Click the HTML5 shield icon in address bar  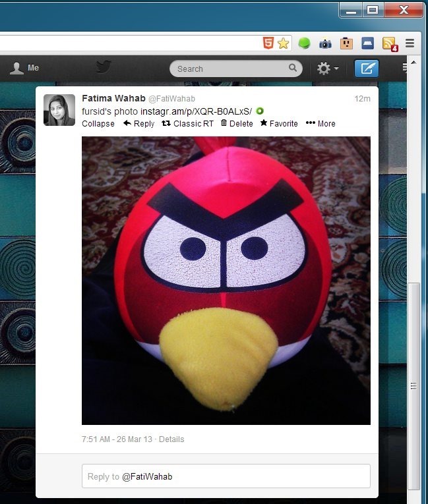[268, 43]
